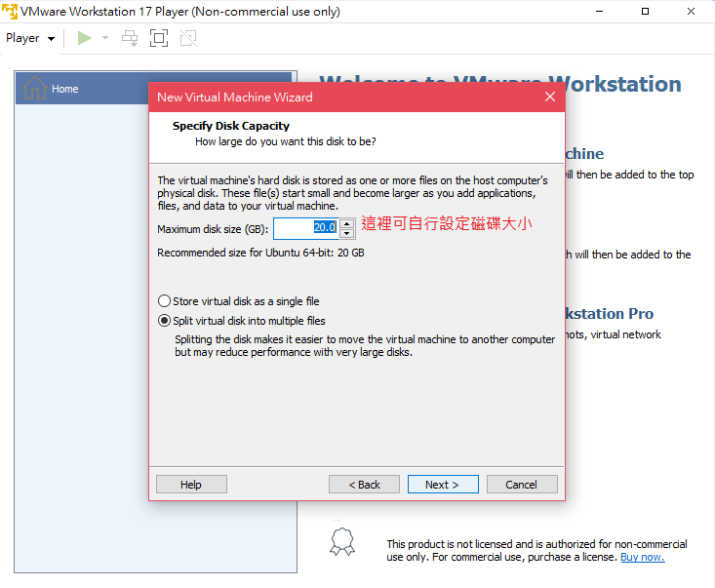The image size is (715, 588).
Task: Proceed with the Next > button
Action: (x=443, y=484)
